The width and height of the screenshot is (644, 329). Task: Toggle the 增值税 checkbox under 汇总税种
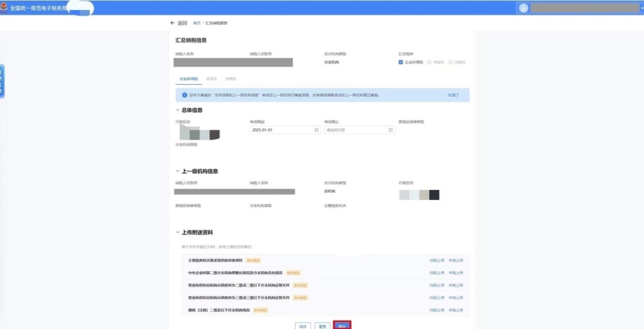[429, 62]
